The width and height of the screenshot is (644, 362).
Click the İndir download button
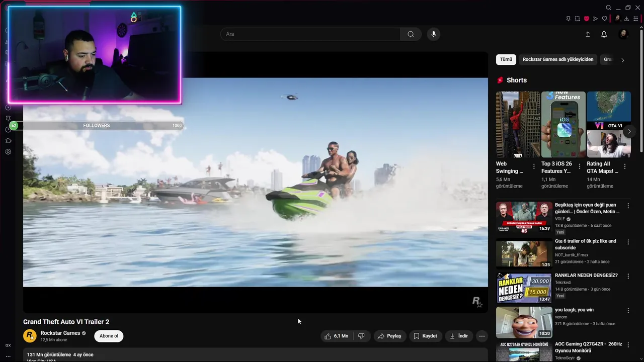(x=459, y=336)
